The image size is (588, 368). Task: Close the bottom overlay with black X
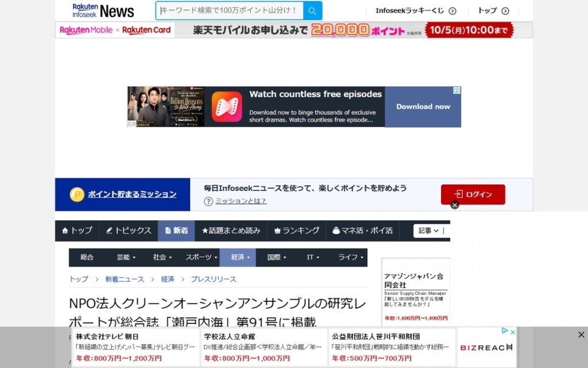pyautogui.click(x=581, y=335)
